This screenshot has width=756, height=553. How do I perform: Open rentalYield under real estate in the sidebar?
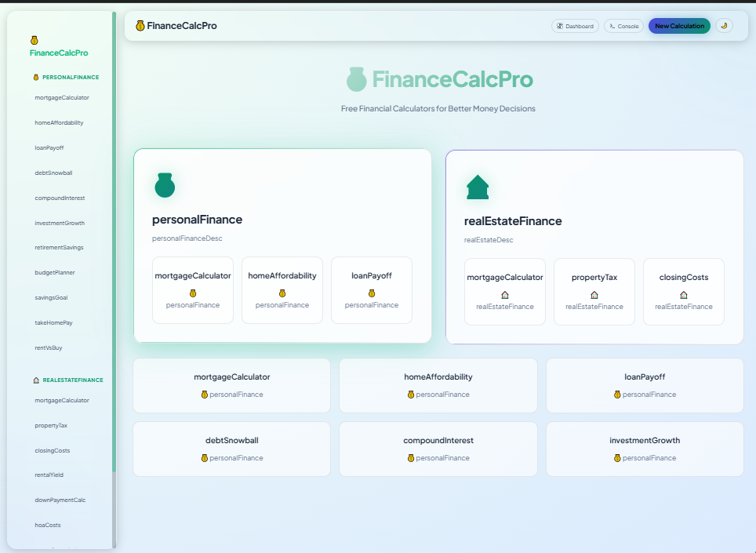49,475
